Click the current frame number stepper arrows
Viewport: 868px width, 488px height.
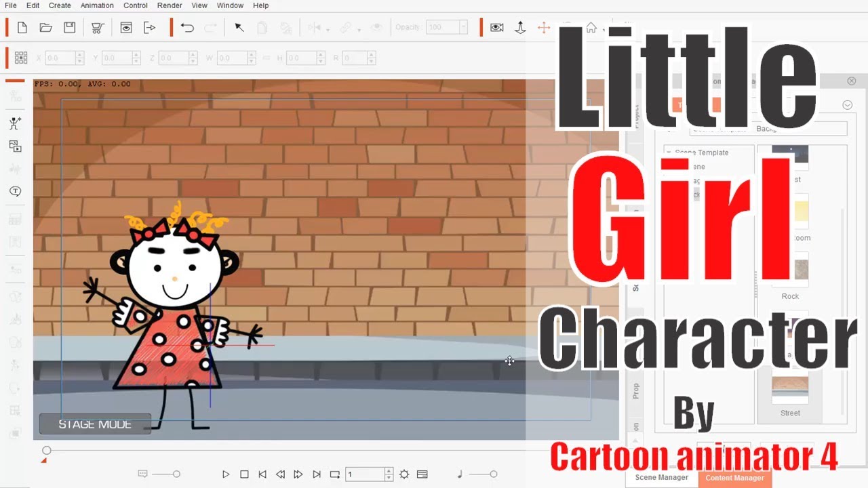tap(389, 474)
